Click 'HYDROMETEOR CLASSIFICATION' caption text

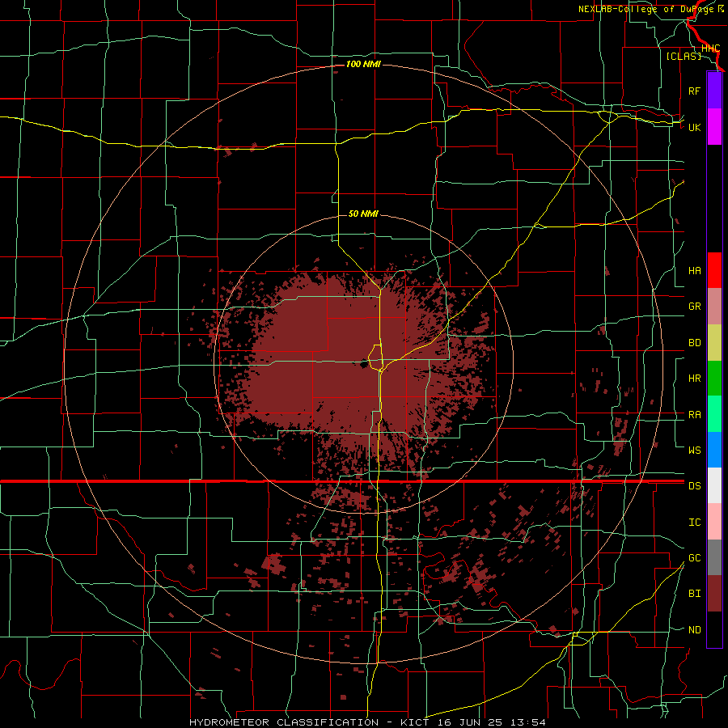284,722
